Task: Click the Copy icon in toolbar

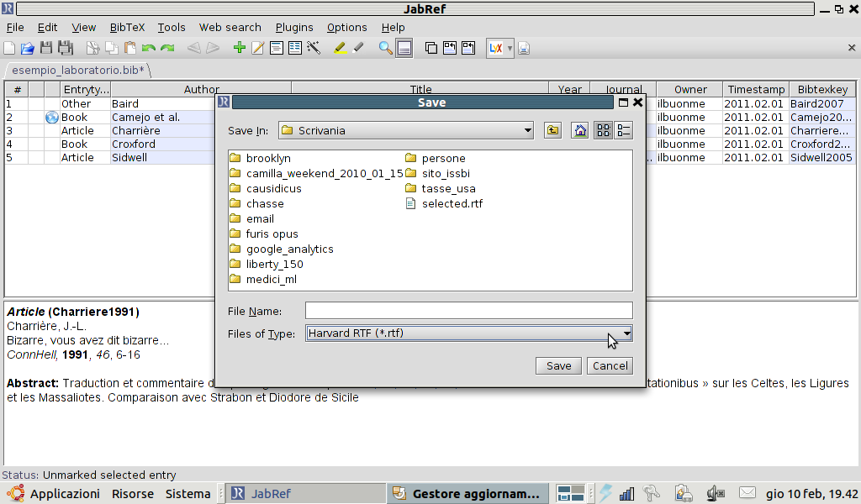Action: (x=112, y=48)
